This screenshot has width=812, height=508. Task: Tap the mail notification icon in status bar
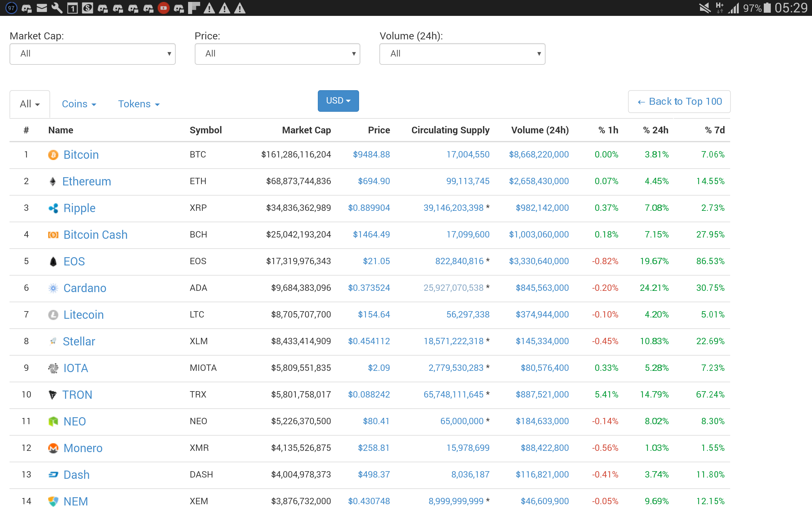point(42,8)
